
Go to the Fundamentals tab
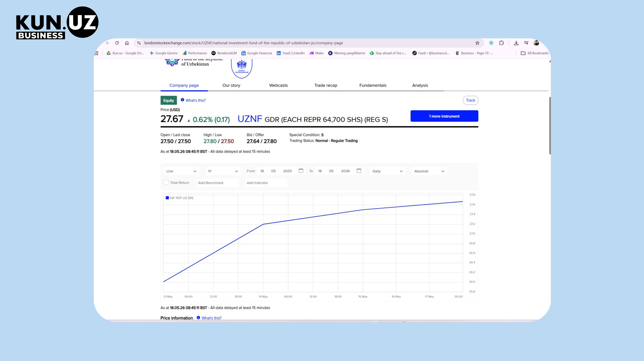pyautogui.click(x=373, y=85)
